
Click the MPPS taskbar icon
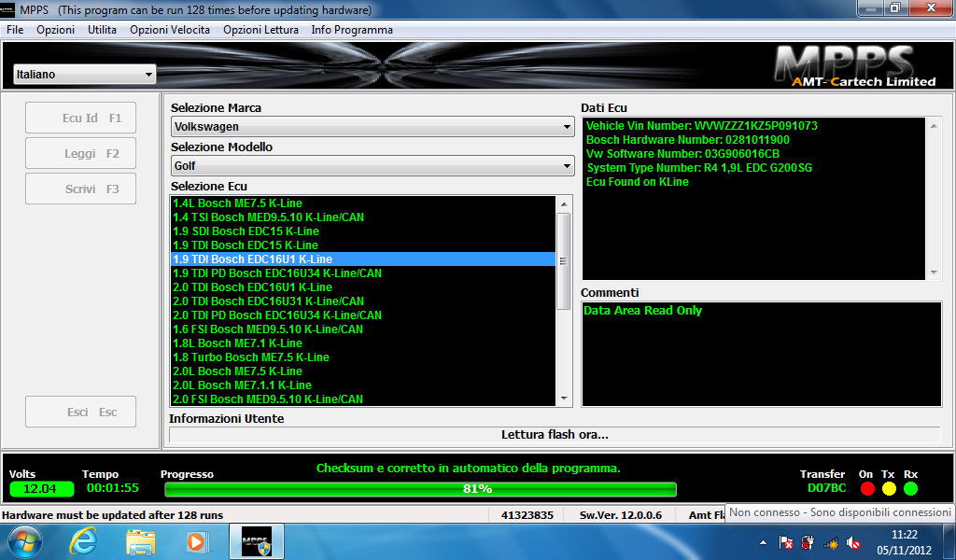coord(257,541)
